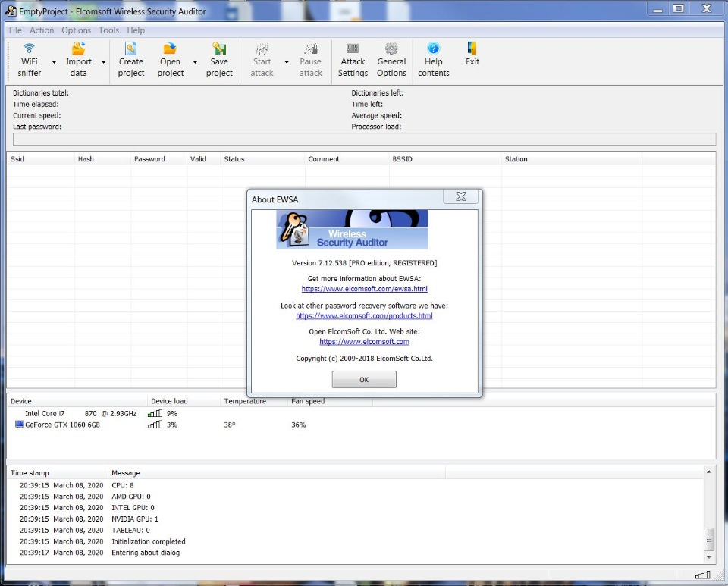Open Help contents
Screen dimensions: 728x586
pos(433,61)
